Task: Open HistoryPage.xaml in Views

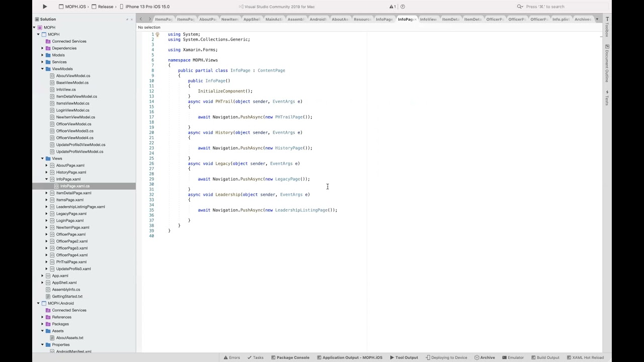Action: click(x=71, y=172)
